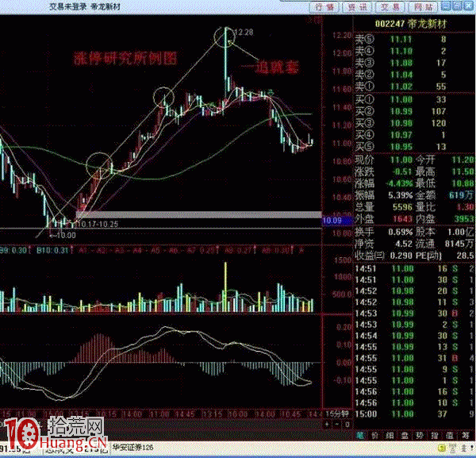Click the 002247 帝龙新材 stock title
The width and height of the screenshot is (476, 458).
coord(411,24)
